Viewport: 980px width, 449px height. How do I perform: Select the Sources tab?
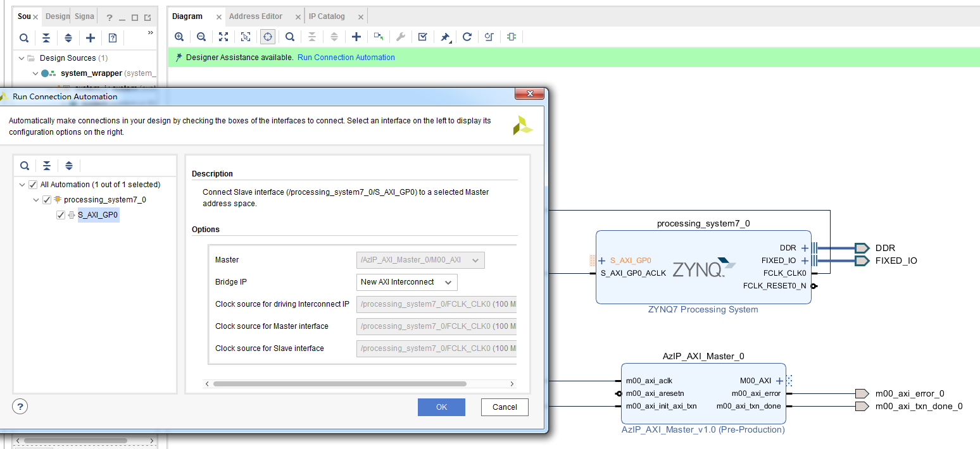(x=24, y=16)
